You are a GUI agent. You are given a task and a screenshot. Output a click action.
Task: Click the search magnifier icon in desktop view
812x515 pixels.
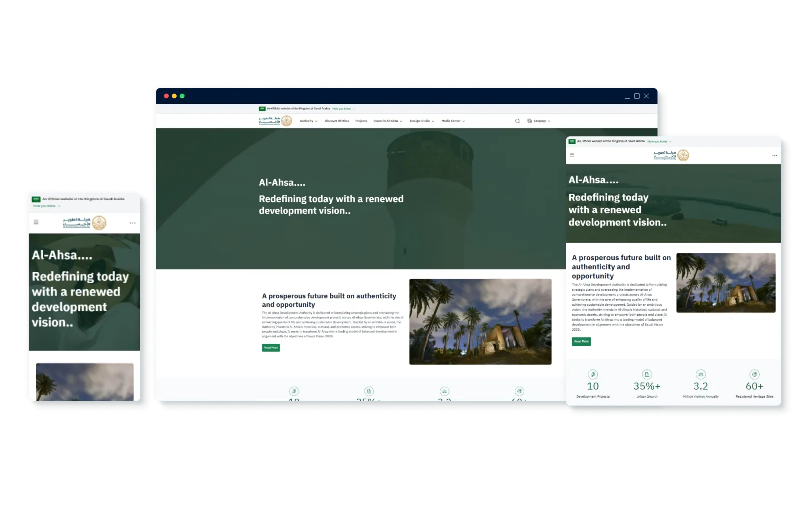[x=517, y=121]
